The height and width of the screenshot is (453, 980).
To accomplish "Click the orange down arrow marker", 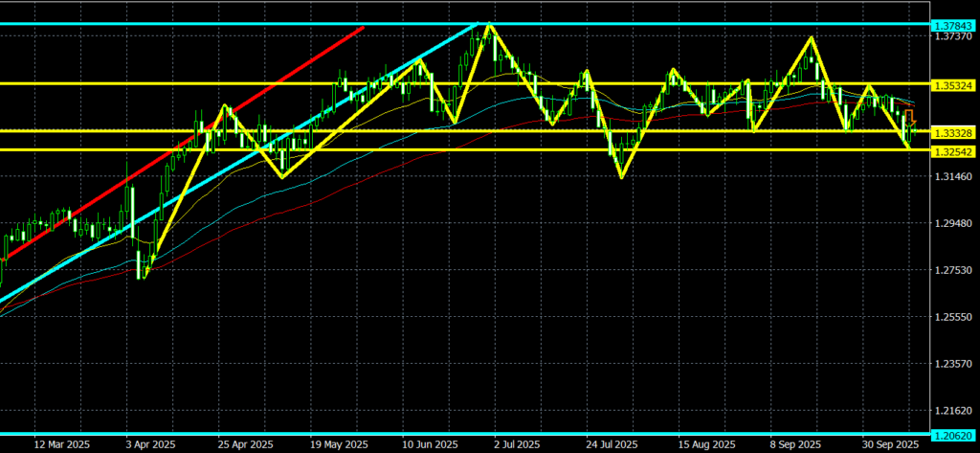I will coord(908,116).
